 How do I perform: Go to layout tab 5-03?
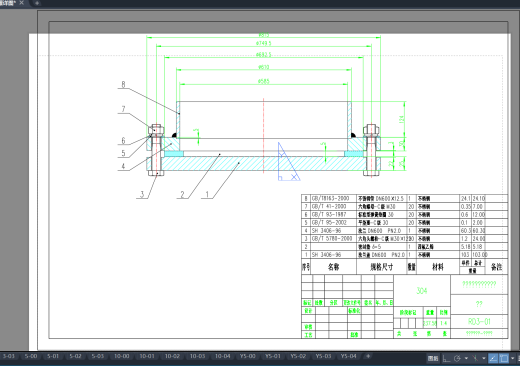tap(98, 356)
